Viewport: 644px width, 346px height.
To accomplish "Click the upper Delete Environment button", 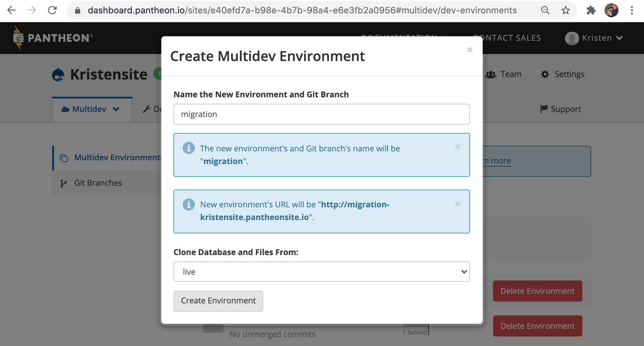I will 537,291.
